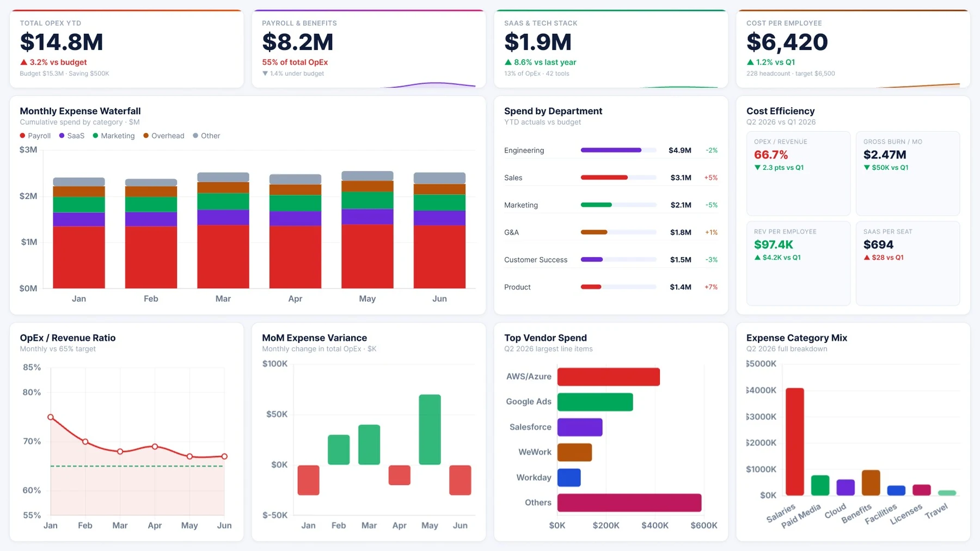Click the Apr data point on OpEx ratio line

tap(155, 446)
